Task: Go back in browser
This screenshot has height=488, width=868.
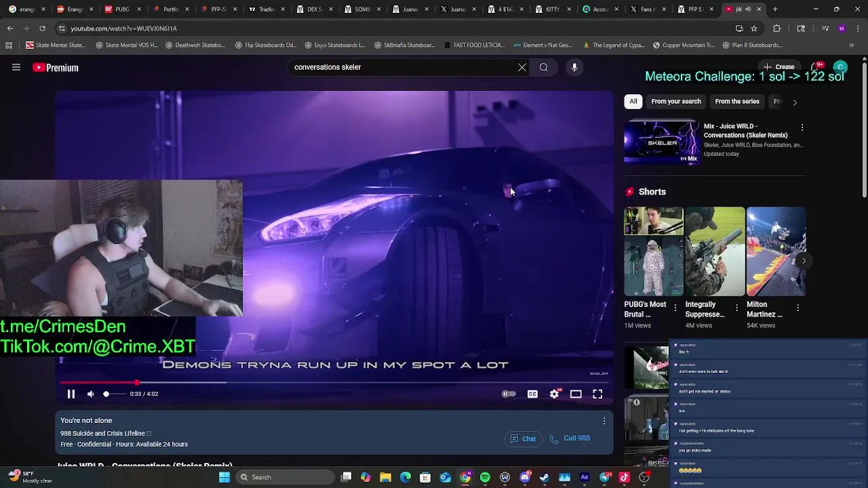Action: (10, 28)
